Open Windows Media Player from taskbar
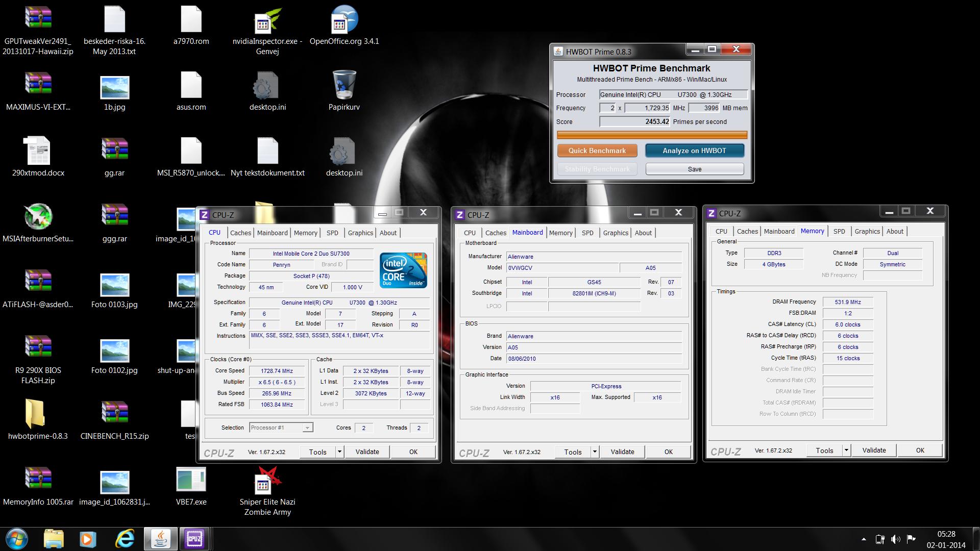The height and width of the screenshot is (551, 980). [88, 539]
